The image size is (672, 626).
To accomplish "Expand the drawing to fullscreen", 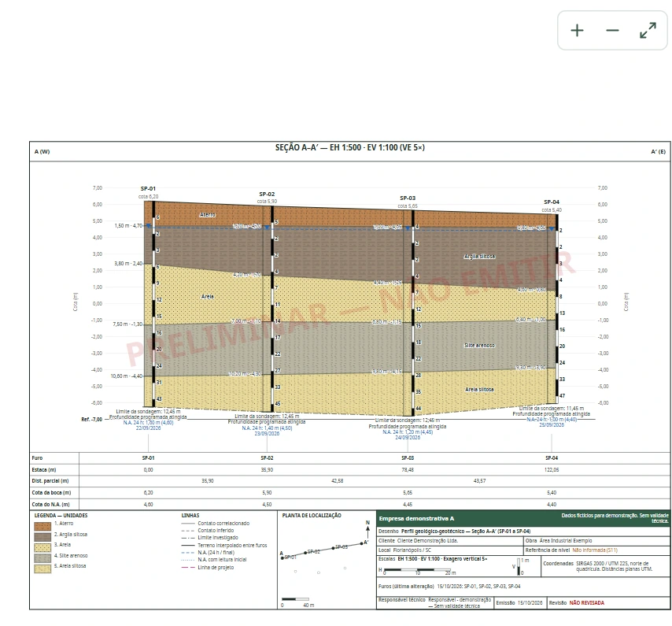I will 648,31.
